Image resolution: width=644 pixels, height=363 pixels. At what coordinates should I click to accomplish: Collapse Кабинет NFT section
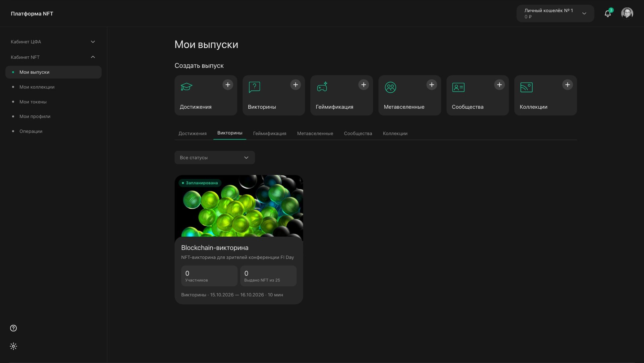click(x=53, y=57)
